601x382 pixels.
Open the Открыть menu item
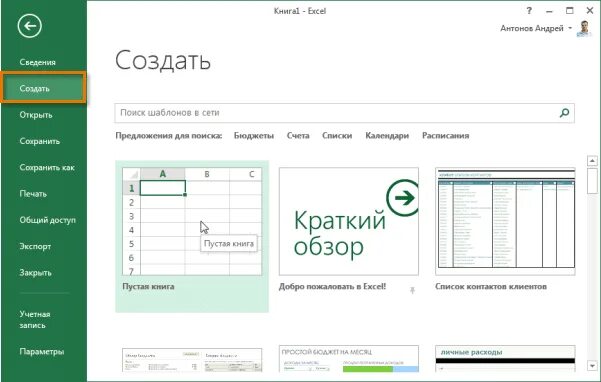(x=36, y=115)
